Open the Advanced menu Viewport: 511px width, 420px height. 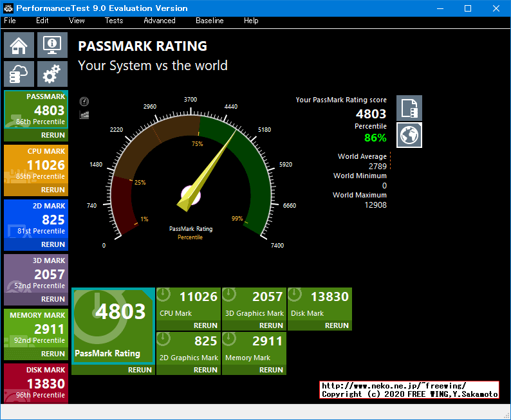point(160,21)
